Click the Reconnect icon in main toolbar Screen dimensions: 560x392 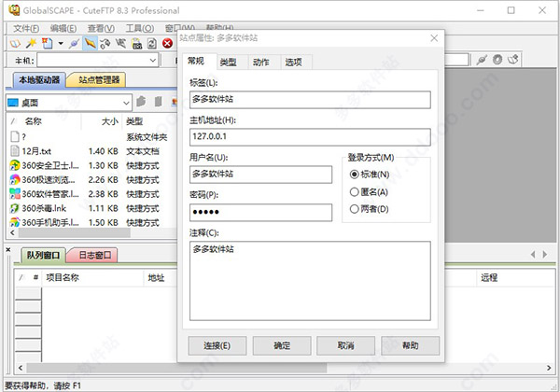click(105, 44)
